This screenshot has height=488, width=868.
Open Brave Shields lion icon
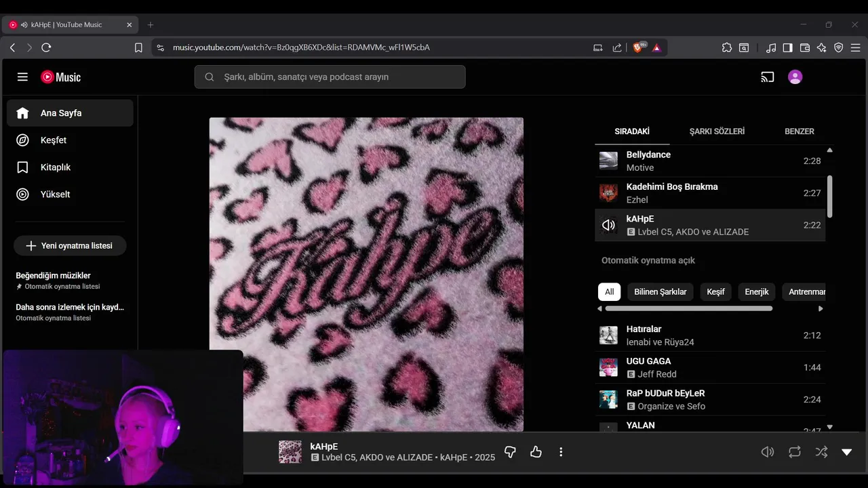click(639, 47)
